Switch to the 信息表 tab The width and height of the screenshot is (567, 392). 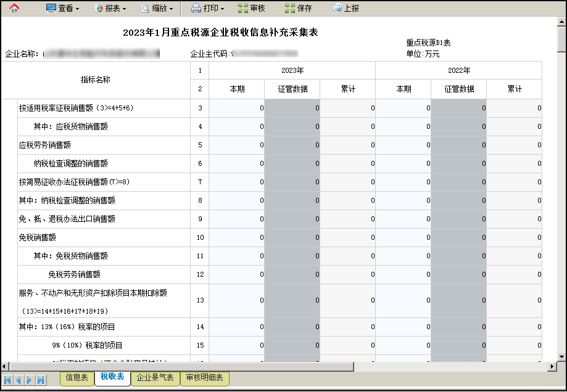[77, 378]
